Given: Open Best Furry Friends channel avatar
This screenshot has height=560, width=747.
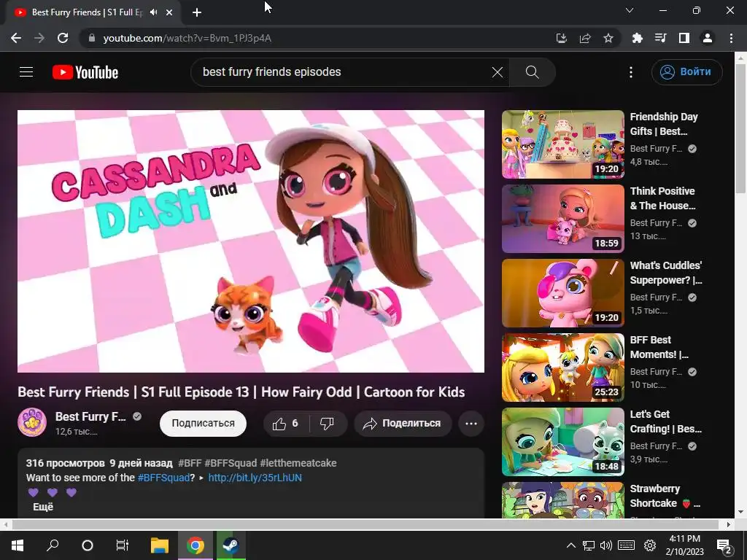Looking at the screenshot, I should tap(32, 422).
